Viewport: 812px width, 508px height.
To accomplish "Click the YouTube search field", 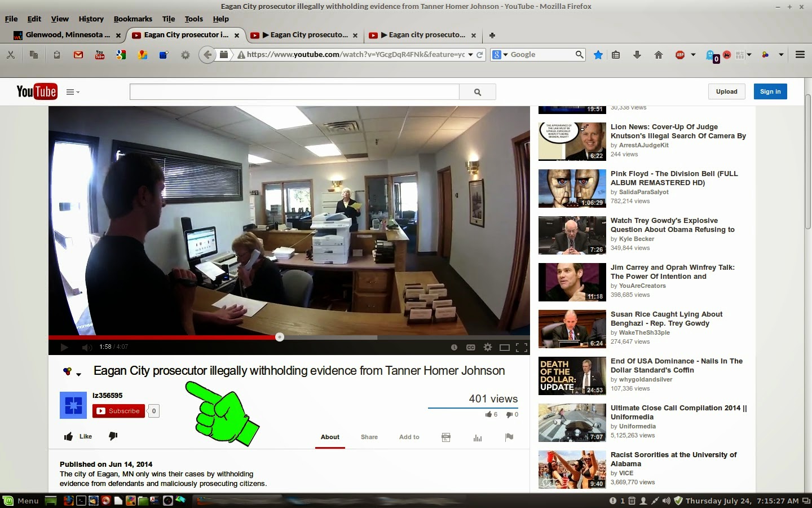I will coord(294,92).
